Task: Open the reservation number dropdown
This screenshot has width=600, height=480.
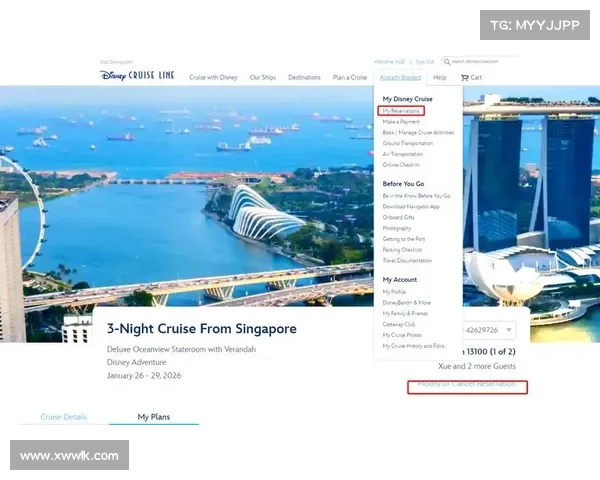Action: [x=488, y=329]
